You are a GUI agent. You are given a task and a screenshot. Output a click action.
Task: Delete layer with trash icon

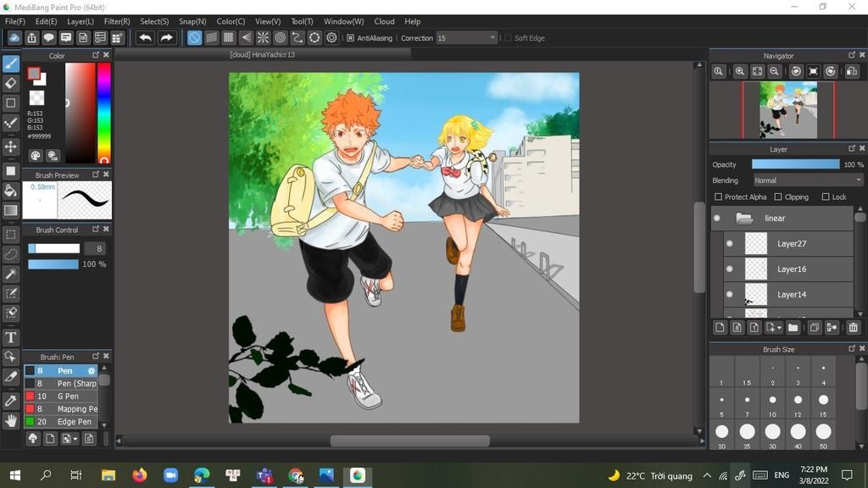coord(853,328)
